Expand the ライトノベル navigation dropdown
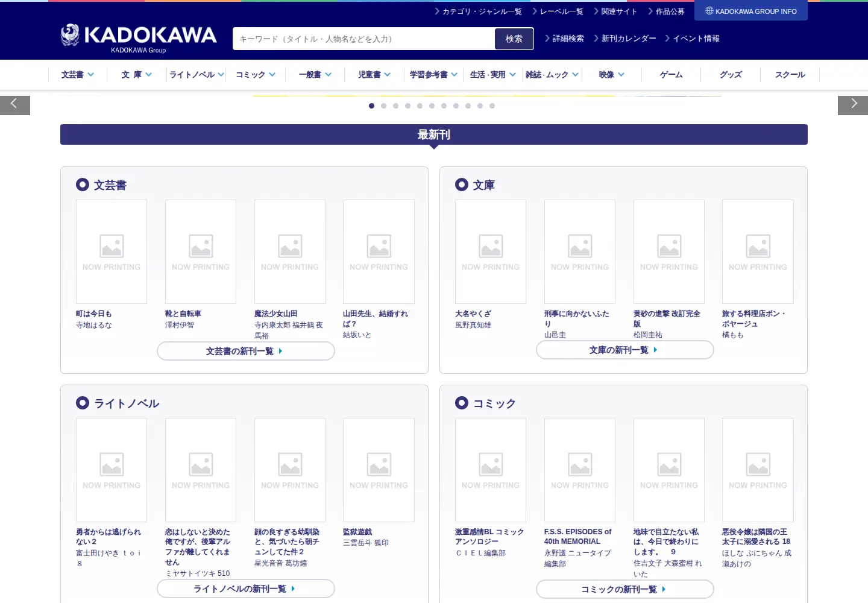The width and height of the screenshot is (868, 603). (197, 75)
